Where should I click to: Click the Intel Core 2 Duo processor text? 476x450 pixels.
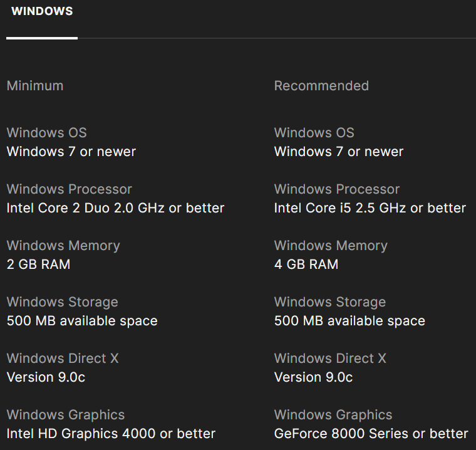[115, 208]
